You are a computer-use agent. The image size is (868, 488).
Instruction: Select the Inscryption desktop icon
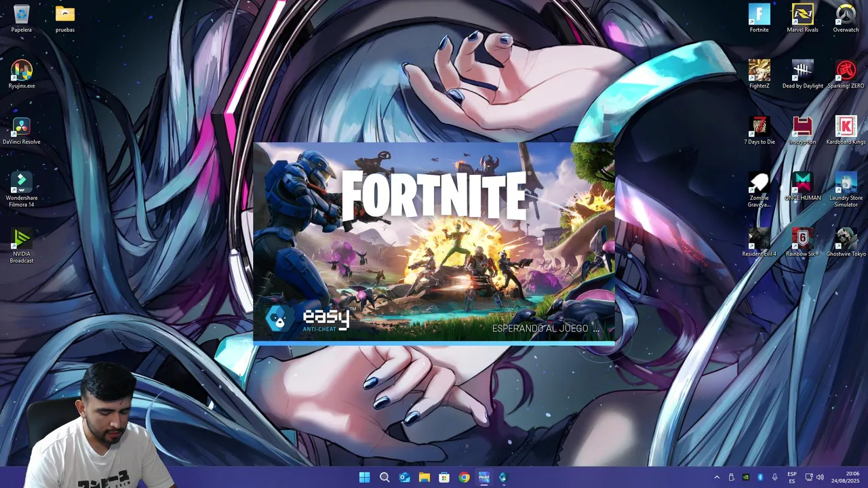[802, 131]
